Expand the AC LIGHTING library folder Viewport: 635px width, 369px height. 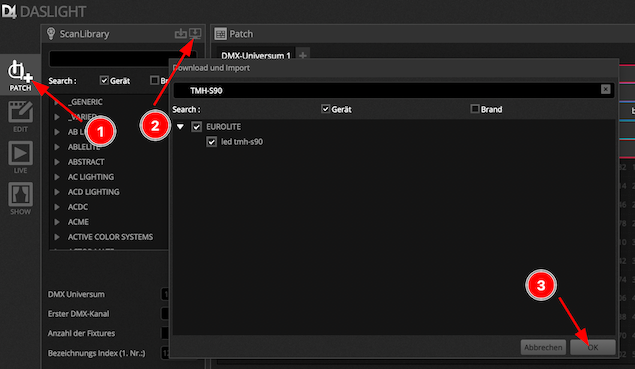click(57, 177)
